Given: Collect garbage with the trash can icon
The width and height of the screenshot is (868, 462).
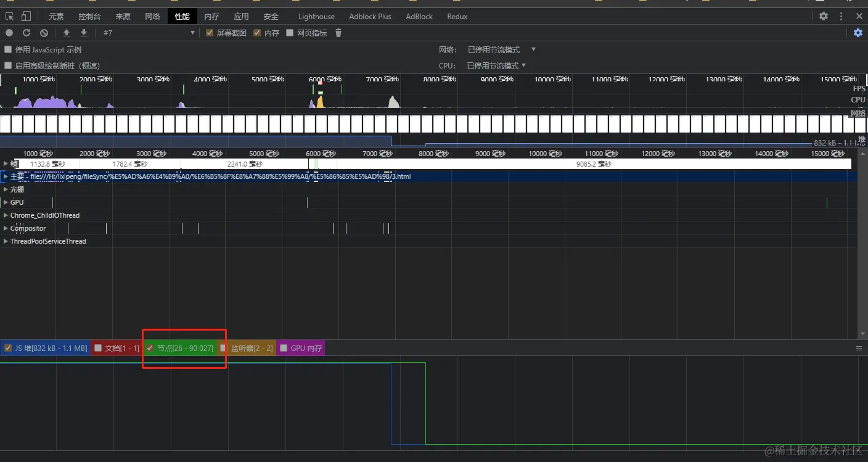Looking at the screenshot, I should pos(338,33).
